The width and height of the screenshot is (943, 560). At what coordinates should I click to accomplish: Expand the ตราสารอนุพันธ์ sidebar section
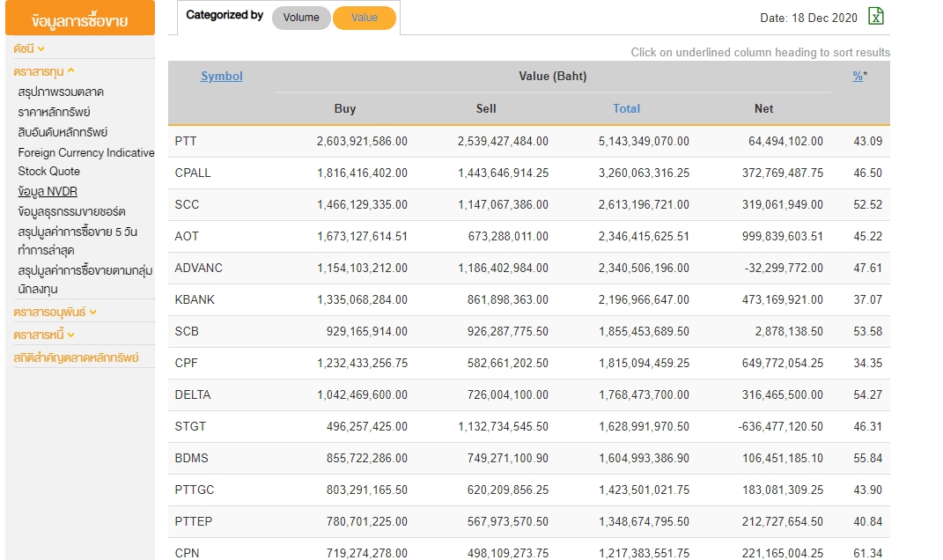click(x=55, y=312)
